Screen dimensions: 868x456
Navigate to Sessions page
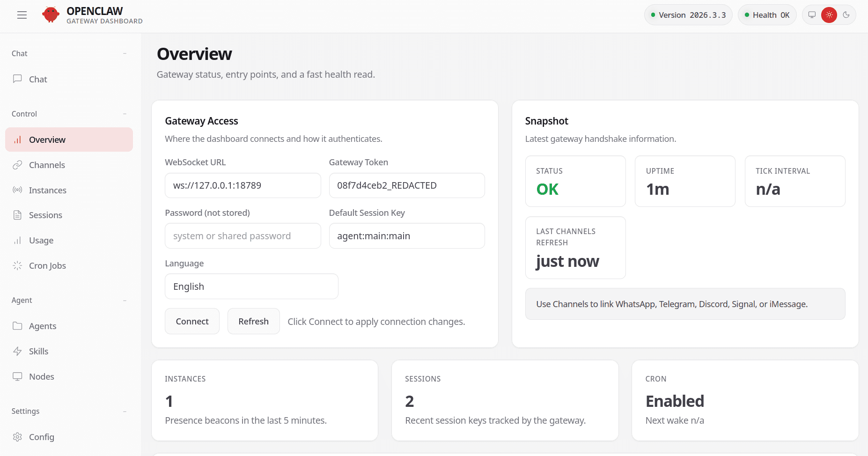[x=69, y=215]
